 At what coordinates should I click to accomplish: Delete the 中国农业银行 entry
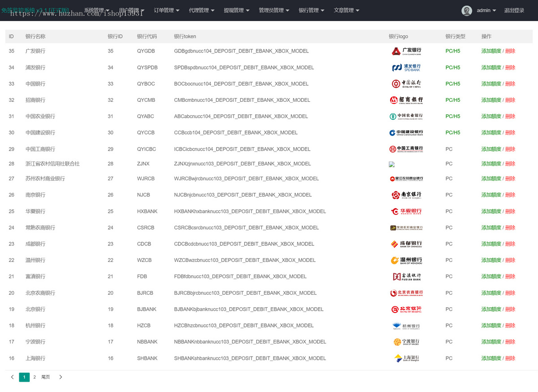[510, 116]
